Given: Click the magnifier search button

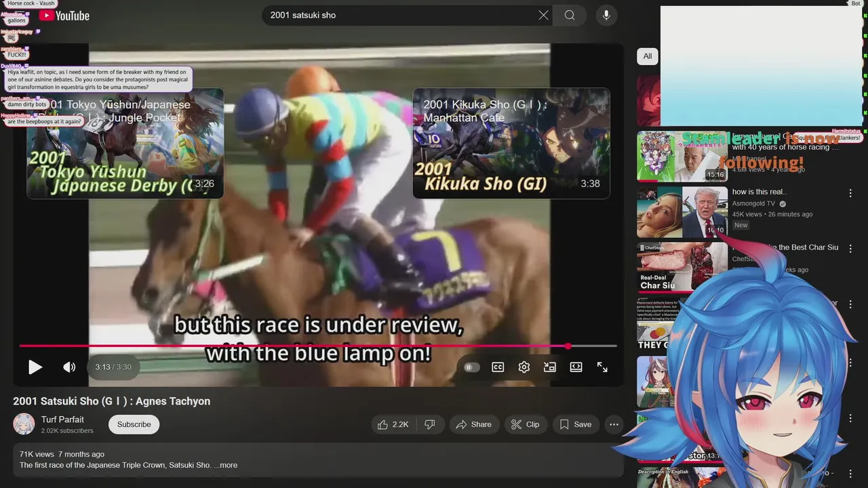Looking at the screenshot, I should coord(570,15).
